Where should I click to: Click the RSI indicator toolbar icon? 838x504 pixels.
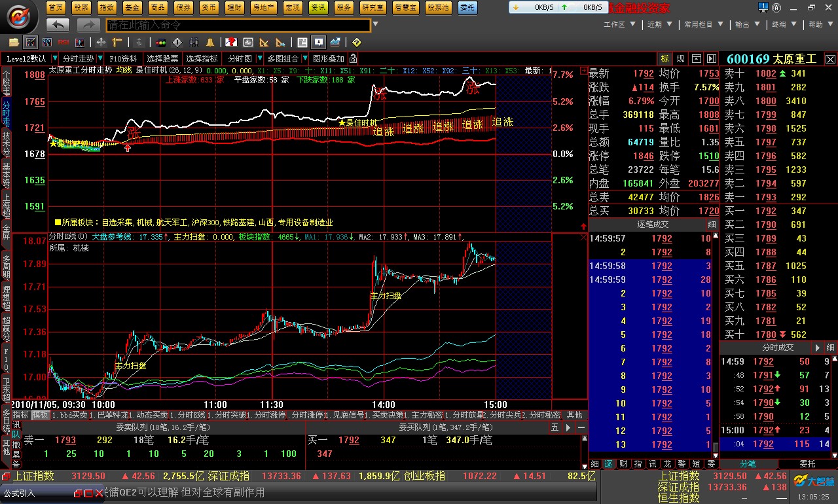64,43
